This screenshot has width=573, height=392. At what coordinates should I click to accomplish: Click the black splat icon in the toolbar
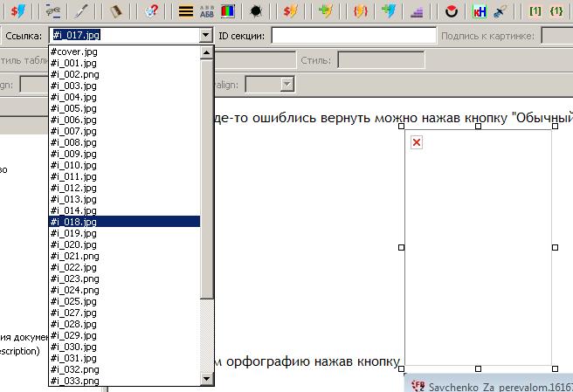tap(255, 11)
